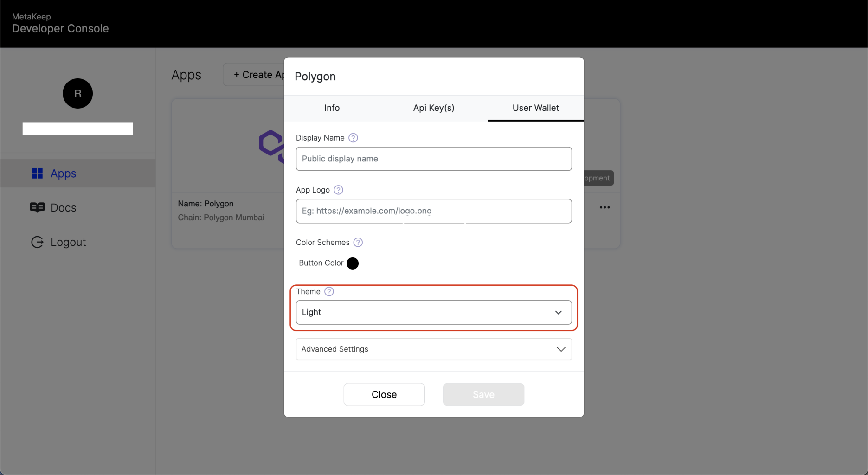Click the Docs book icon in sidebar
The image size is (868, 475).
pos(37,207)
